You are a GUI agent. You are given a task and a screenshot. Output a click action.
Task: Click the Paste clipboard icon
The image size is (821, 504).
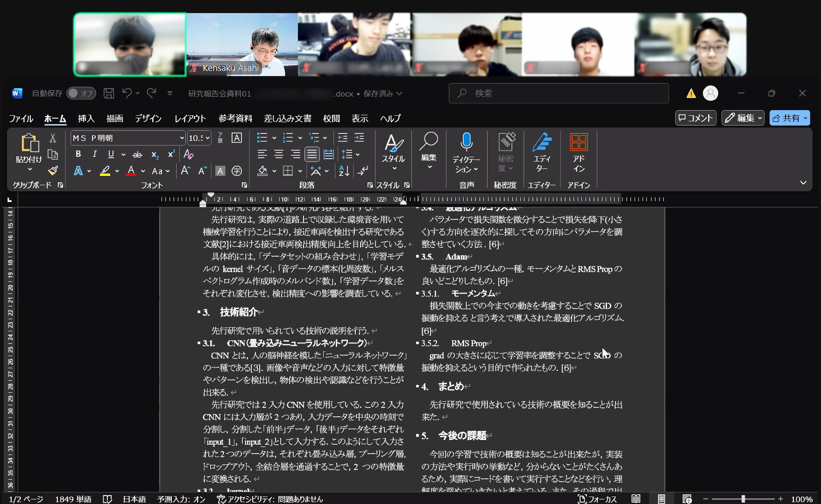click(x=29, y=143)
